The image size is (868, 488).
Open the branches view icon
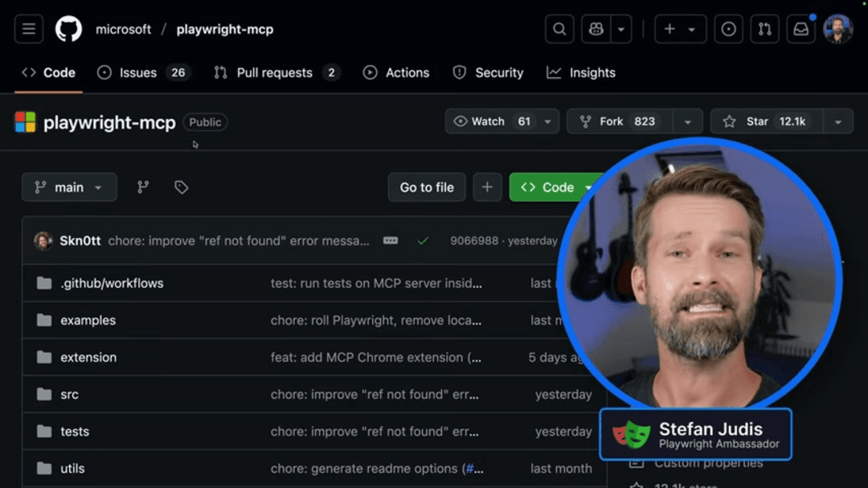143,187
